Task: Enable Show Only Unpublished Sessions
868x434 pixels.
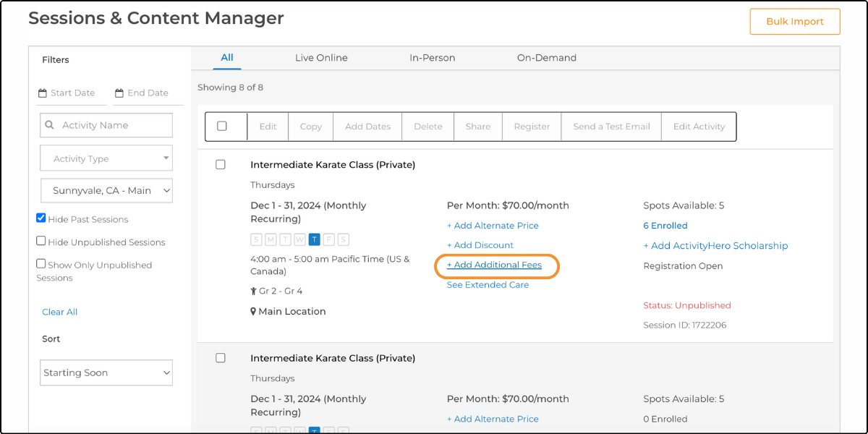Action: point(41,264)
